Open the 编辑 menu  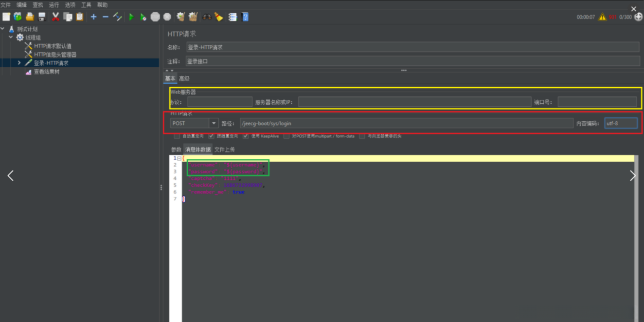(x=21, y=5)
